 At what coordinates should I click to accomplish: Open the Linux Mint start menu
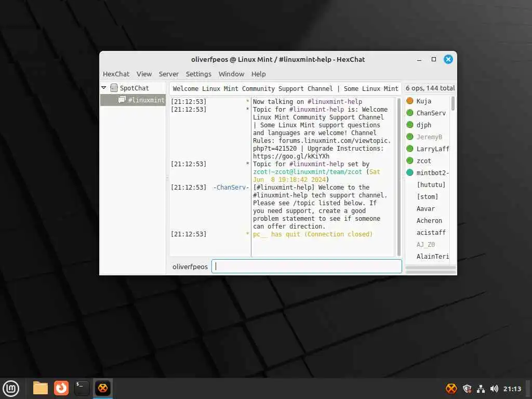(x=11, y=389)
